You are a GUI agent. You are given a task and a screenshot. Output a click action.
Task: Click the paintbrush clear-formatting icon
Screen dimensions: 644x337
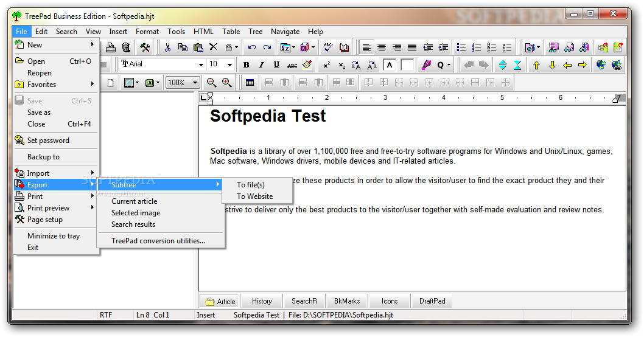pyautogui.click(x=307, y=65)
